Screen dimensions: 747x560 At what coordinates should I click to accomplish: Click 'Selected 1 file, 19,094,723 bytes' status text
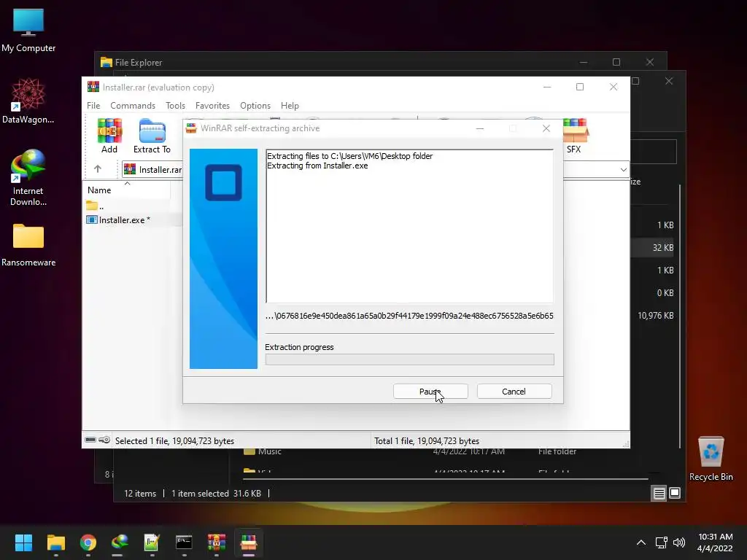tap(174, 441)
